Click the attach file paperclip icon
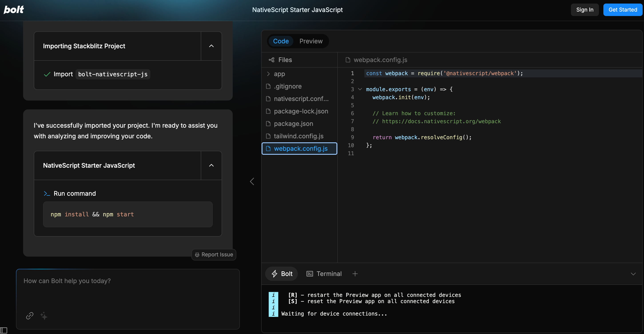 point(30,316)
